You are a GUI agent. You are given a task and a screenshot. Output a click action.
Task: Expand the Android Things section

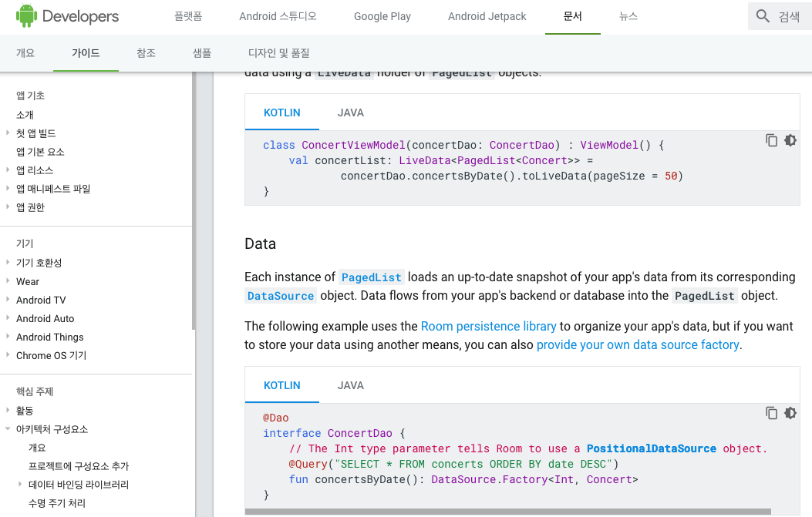tap(8, 337)
